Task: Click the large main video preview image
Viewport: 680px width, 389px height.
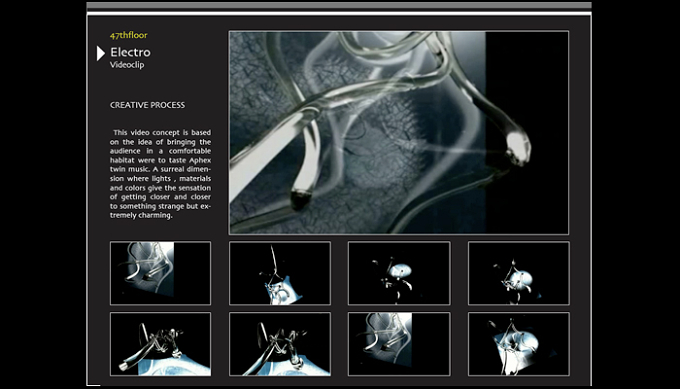Action: (x=399, y=132)
